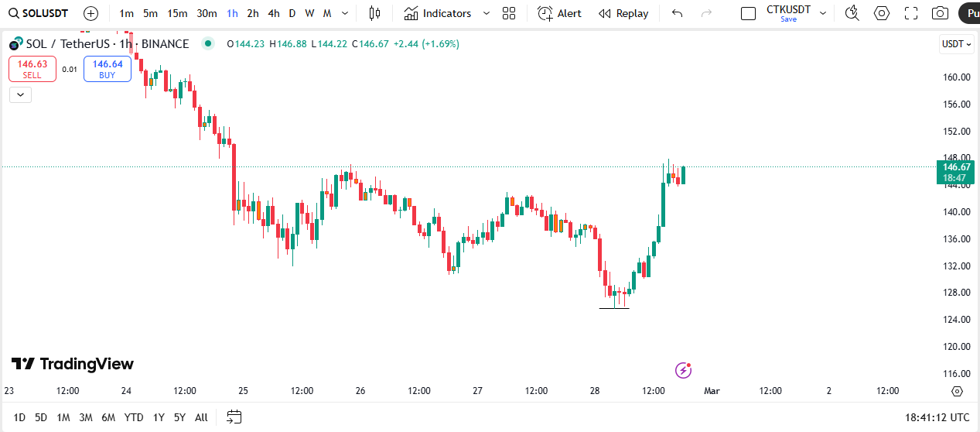Undo the last chart action

(678, 13)
